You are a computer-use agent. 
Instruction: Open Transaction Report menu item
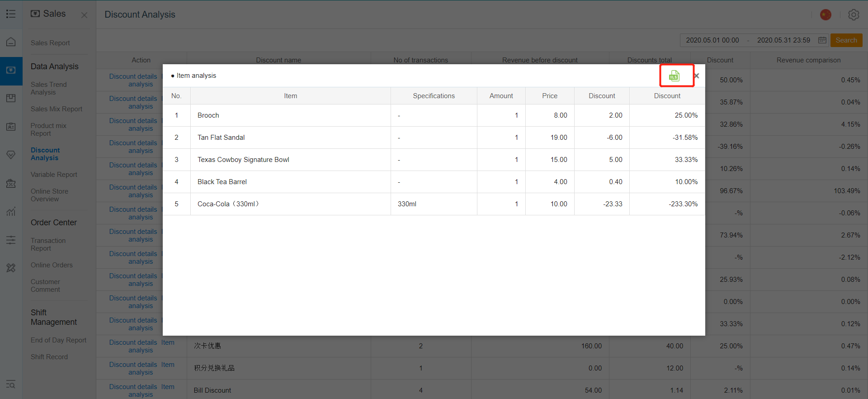point(48,244)
